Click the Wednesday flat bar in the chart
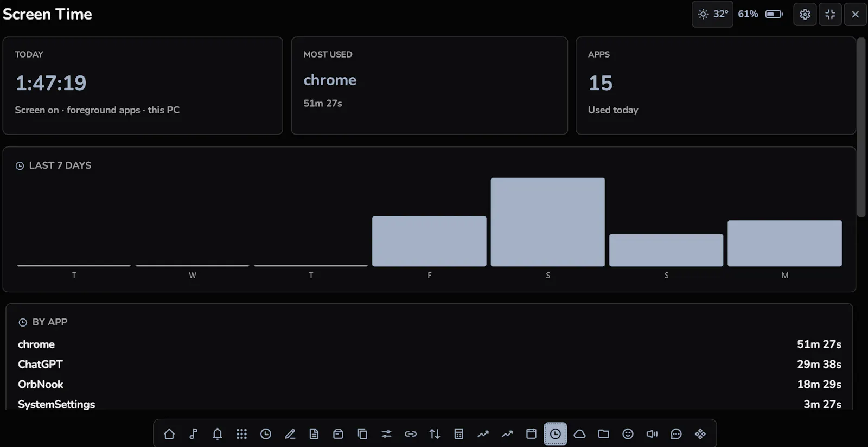The image size is (868, 447). pos(193,265)
